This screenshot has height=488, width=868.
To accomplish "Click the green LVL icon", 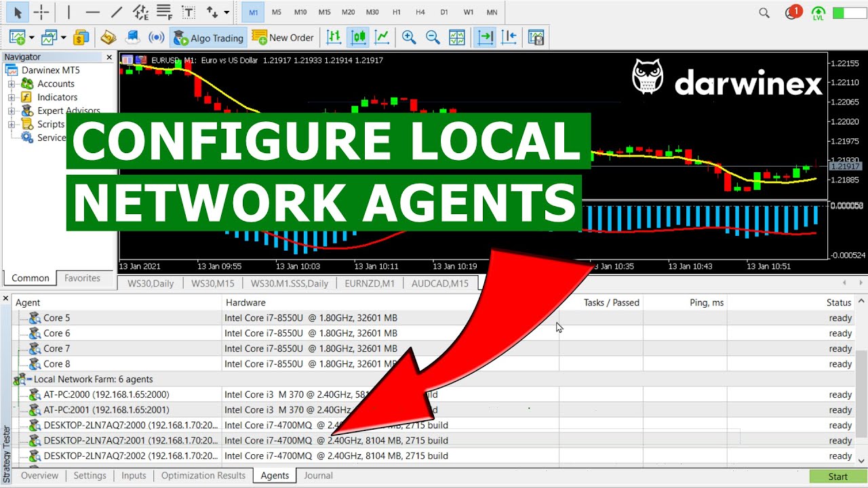I will (x=818, y=13).
